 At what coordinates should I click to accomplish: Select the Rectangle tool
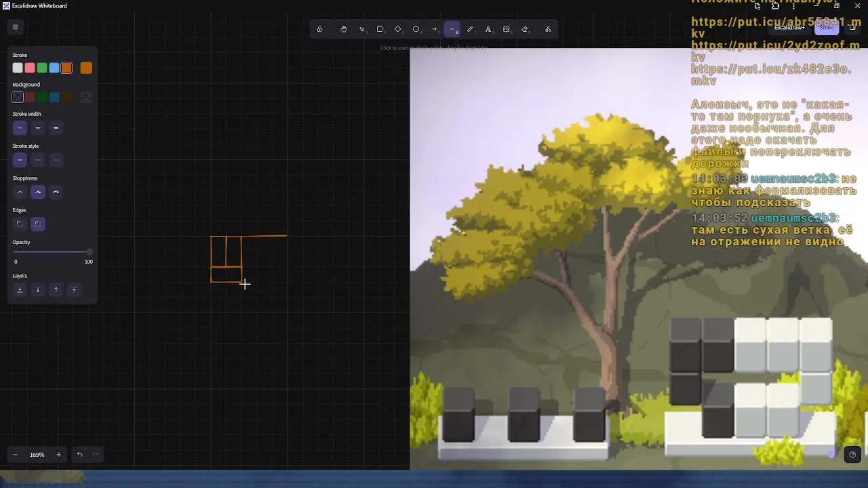pyautogui.click(x=380, y=29)
